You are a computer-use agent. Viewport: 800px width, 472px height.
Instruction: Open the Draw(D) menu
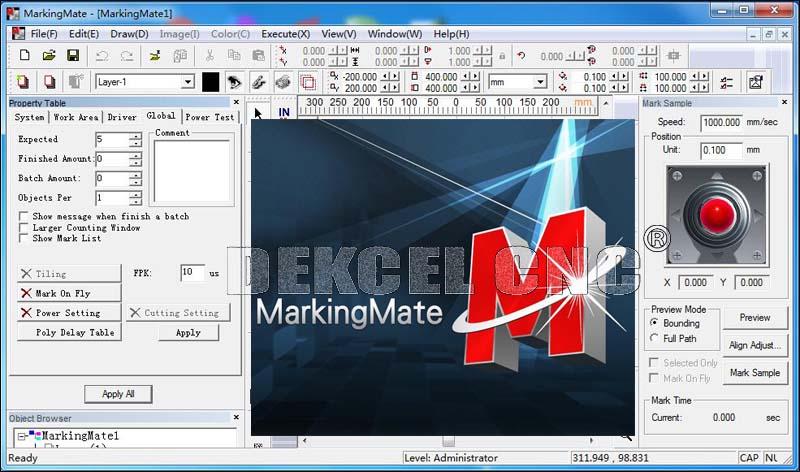(x=129, y=34)
